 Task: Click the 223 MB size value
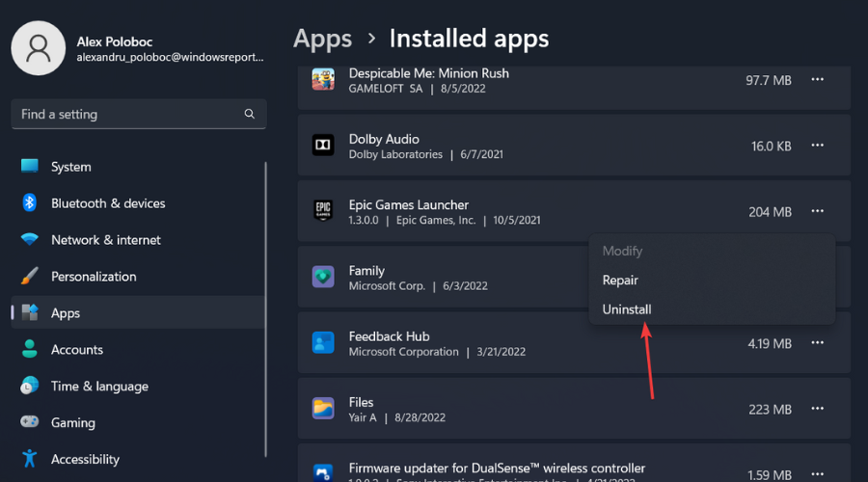tap(770, 410)
